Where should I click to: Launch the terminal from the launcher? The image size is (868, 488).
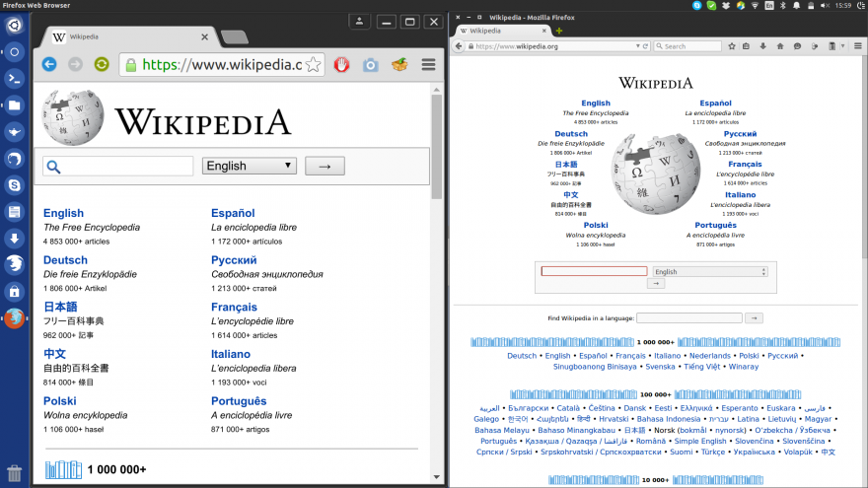click(x=15, y=79)
